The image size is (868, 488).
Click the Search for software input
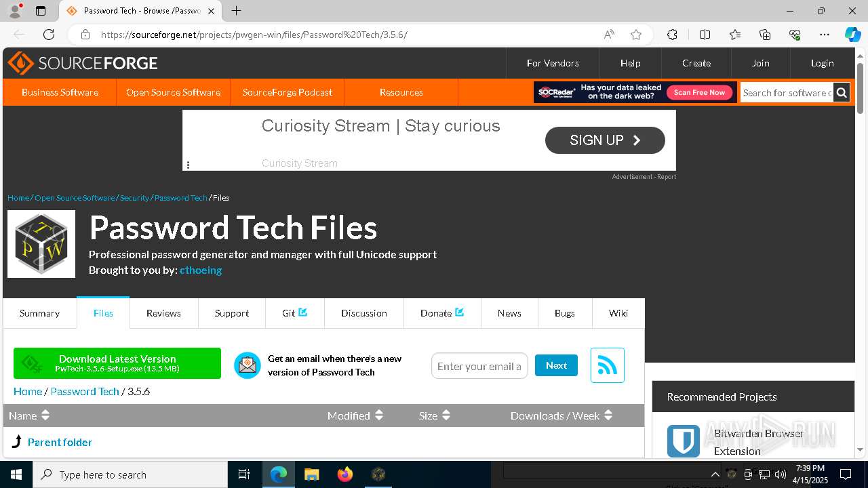tap(787, 93)
